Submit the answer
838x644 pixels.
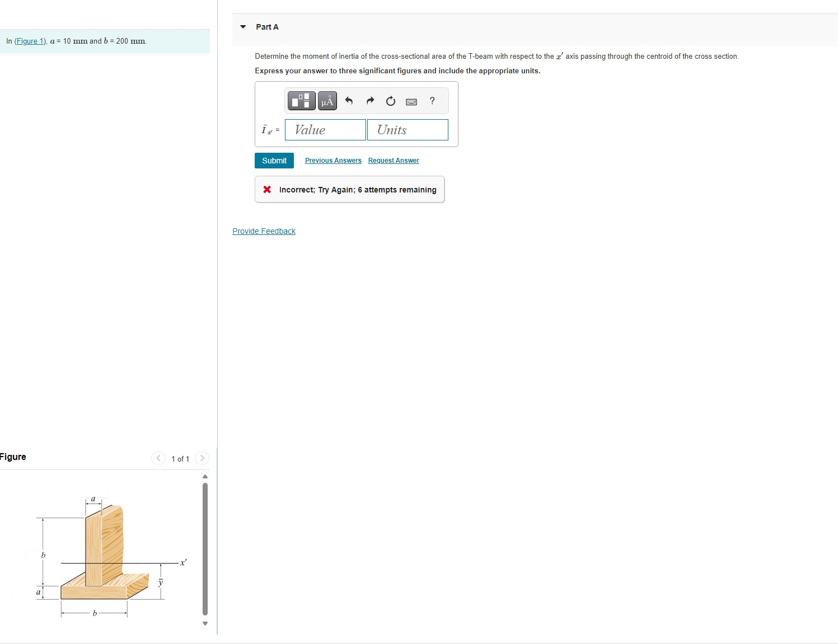tap(274, 161)
